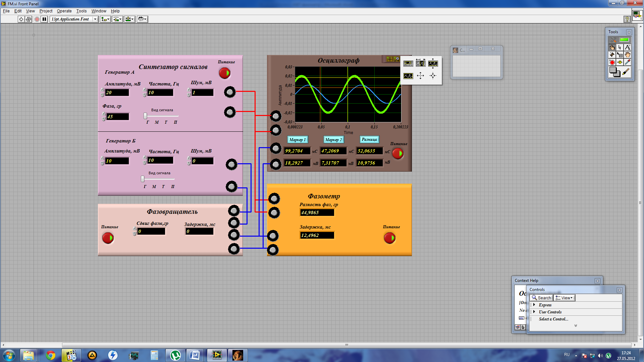The image size is (644, 362).
Task: Click the Маркер 2 button
Action: [x=333, y=139]
